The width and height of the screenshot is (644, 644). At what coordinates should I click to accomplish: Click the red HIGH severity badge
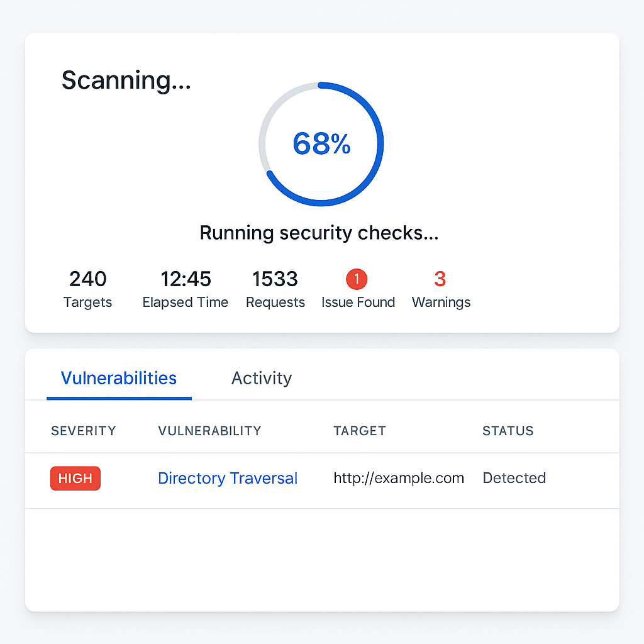[75, 479]
